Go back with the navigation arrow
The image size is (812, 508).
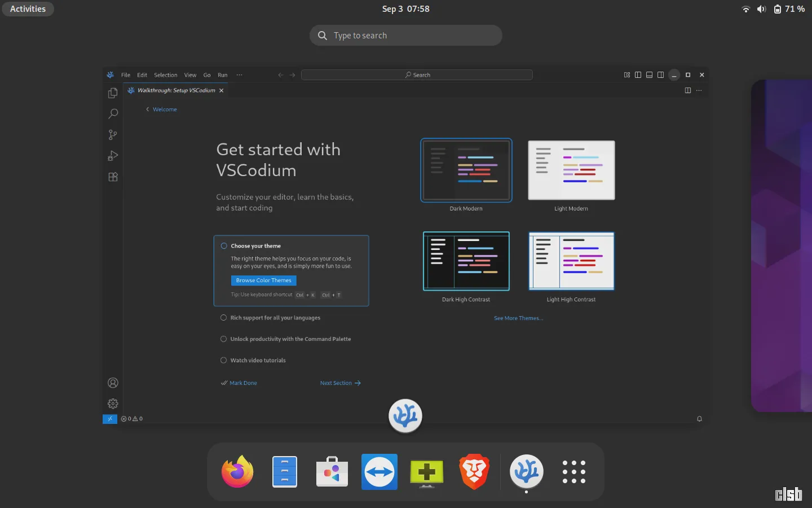(x=281, y=75)
